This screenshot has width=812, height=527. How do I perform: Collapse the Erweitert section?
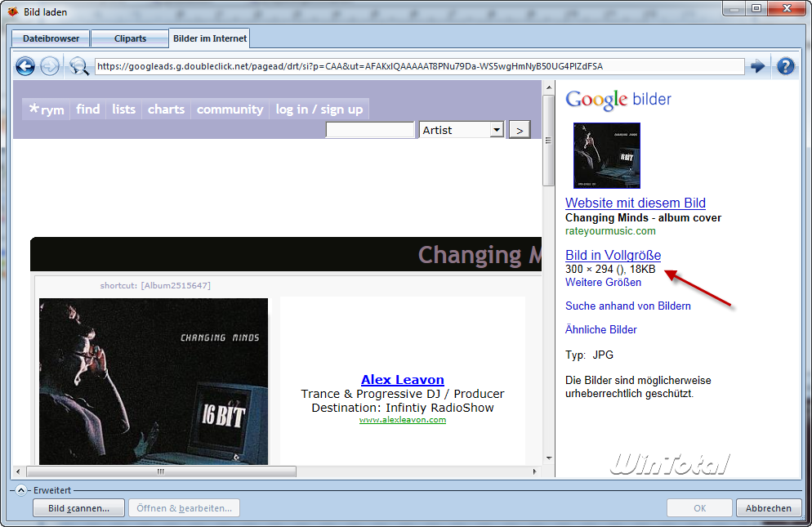[x=20, y=490]
